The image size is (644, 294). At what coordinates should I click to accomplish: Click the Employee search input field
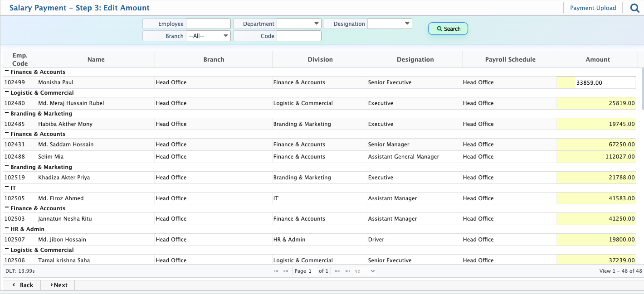(208, 24)
